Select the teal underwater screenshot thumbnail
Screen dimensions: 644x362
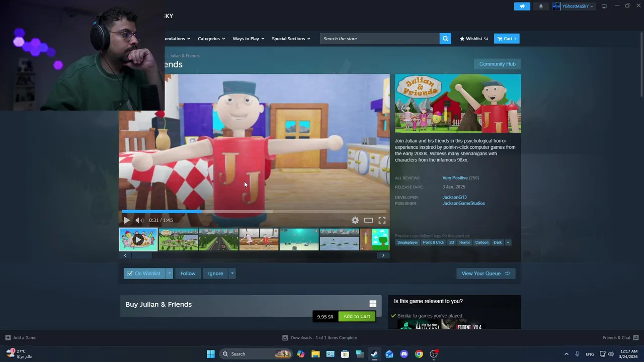point(299,239)
